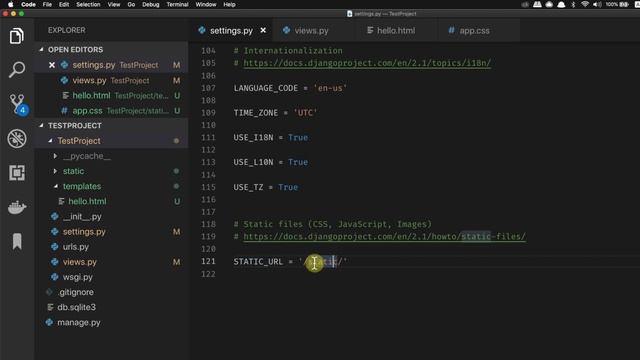Screen dimensions: 640x360
Task: Switch to the app.css tab
Action: point(474,31)
